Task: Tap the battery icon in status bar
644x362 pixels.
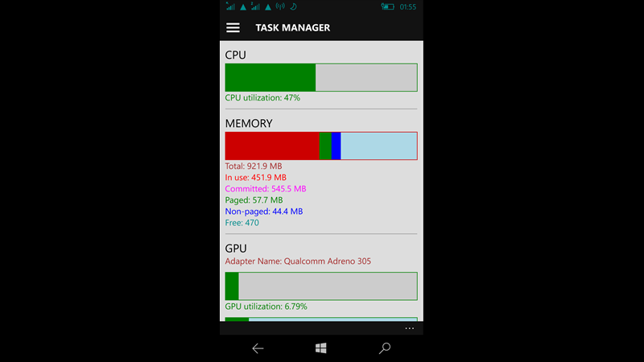Action: 387,7
